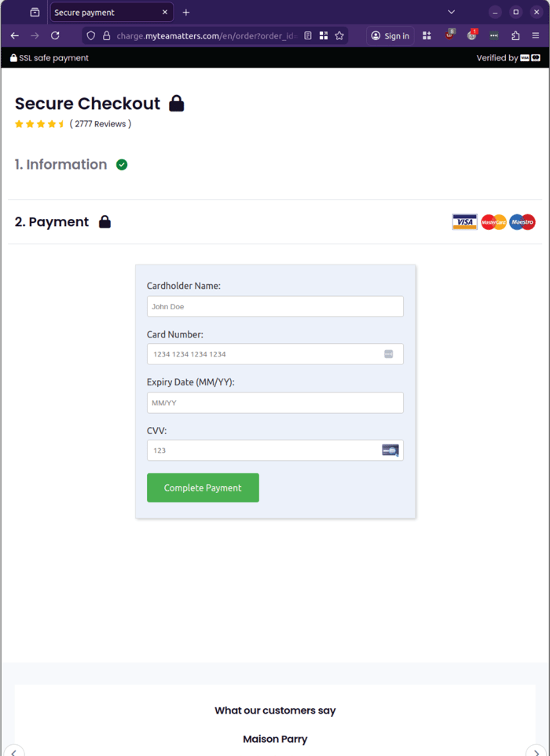550x756 pixels.
Task: Click the 2777 Reviews link
Action: [101, 123]
